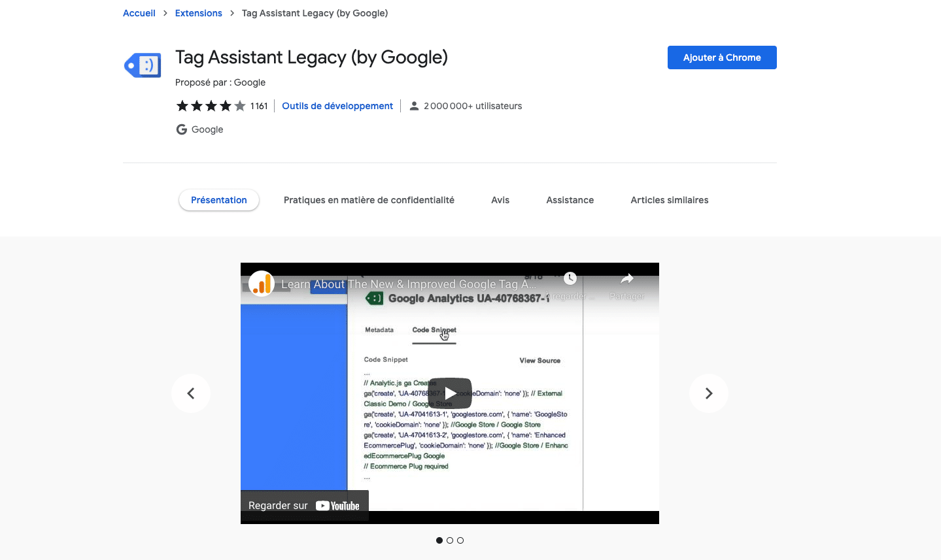Select the first carousel dot indicator
The width and height of the screenshot is (941, 560).
439,540
